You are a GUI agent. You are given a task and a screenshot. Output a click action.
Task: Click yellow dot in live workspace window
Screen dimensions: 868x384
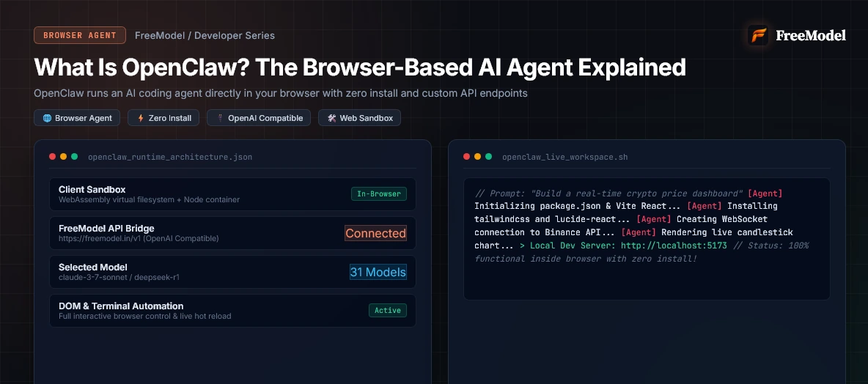click(478, 157)
